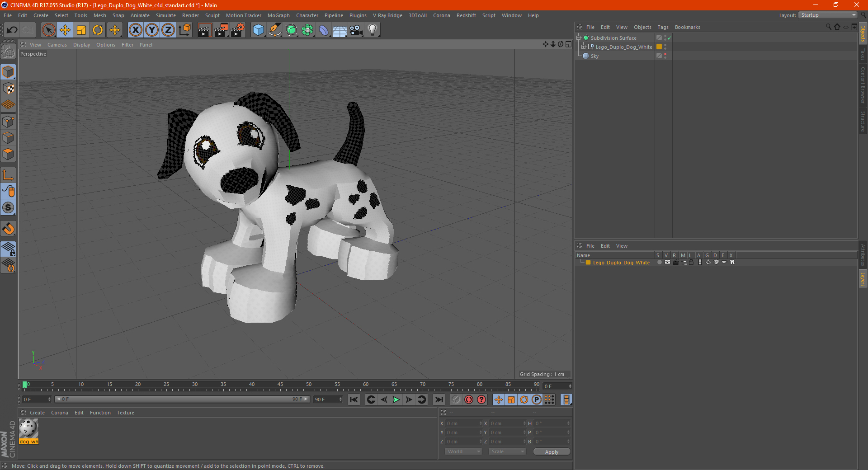
Task: Go to end of animation
Action: [439, 399]
